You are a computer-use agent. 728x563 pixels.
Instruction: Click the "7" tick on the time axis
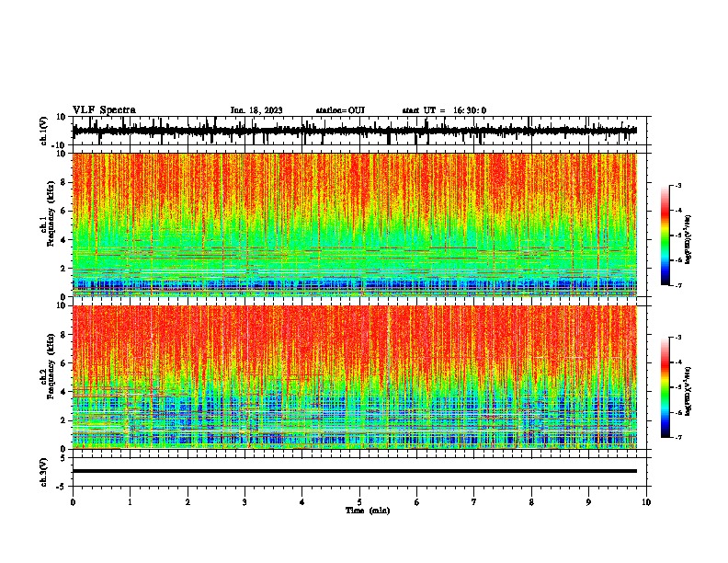(474, 502)
